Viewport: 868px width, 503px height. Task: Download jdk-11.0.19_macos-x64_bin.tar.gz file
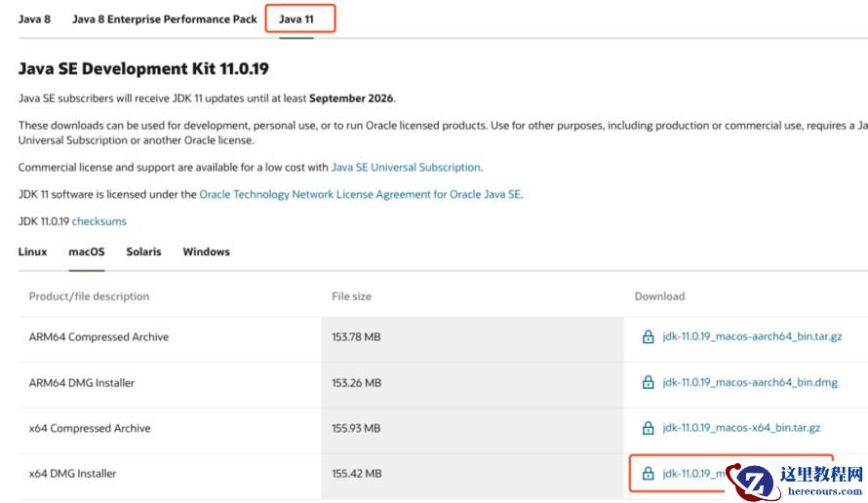741,428
